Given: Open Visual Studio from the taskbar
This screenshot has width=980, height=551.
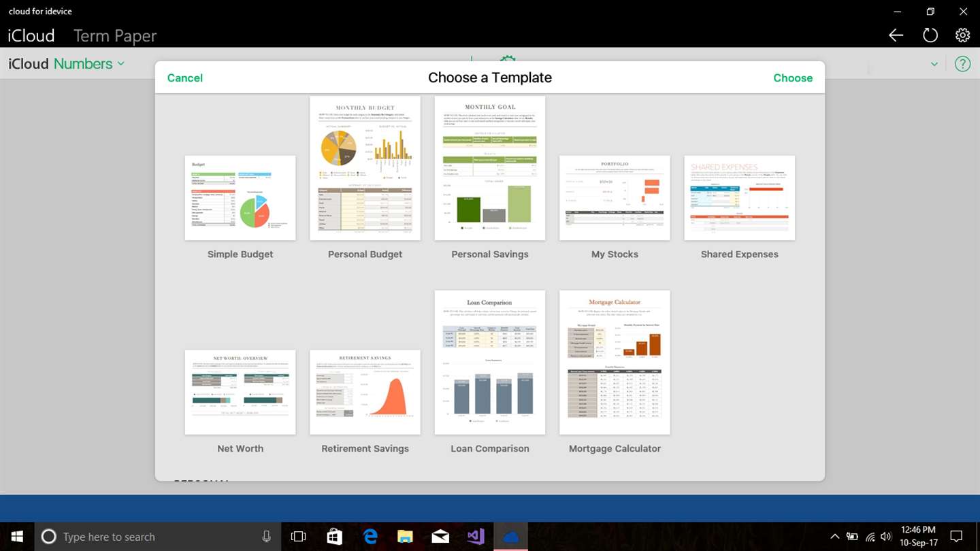Looking at the screenshot, I should click(x=476, y=537).
